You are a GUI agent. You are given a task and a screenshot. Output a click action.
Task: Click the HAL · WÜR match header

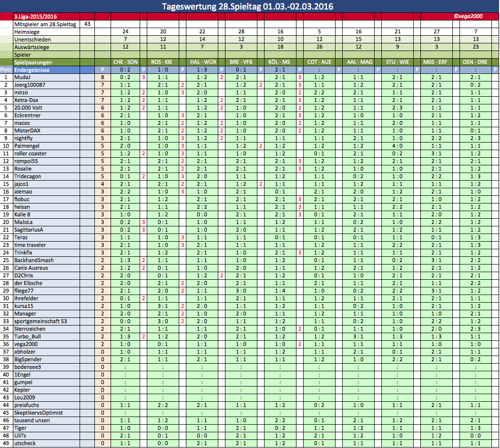[202, 62]
